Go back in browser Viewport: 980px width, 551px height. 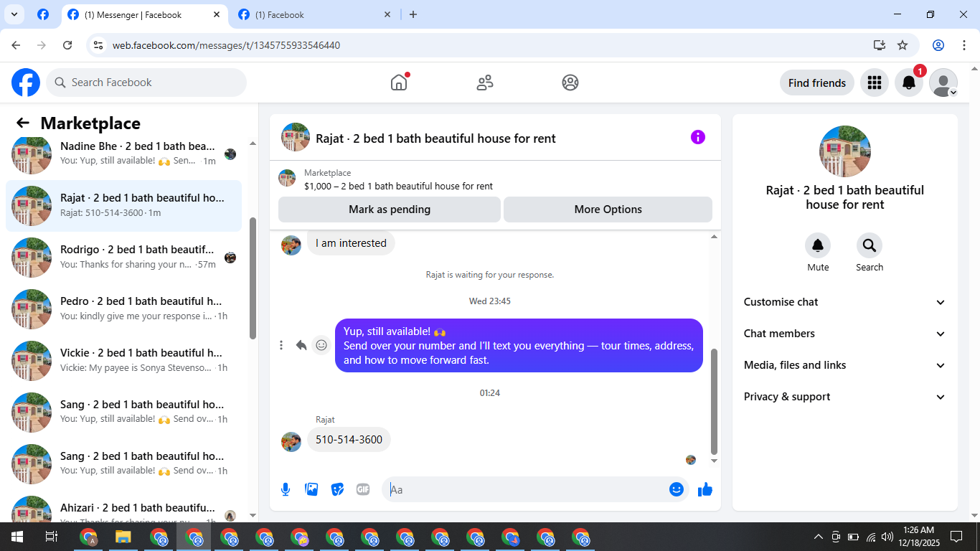coord(16,45)
